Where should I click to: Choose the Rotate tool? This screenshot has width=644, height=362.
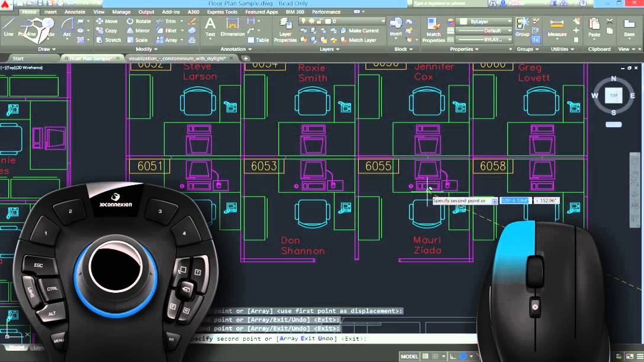tap(139, 21)
